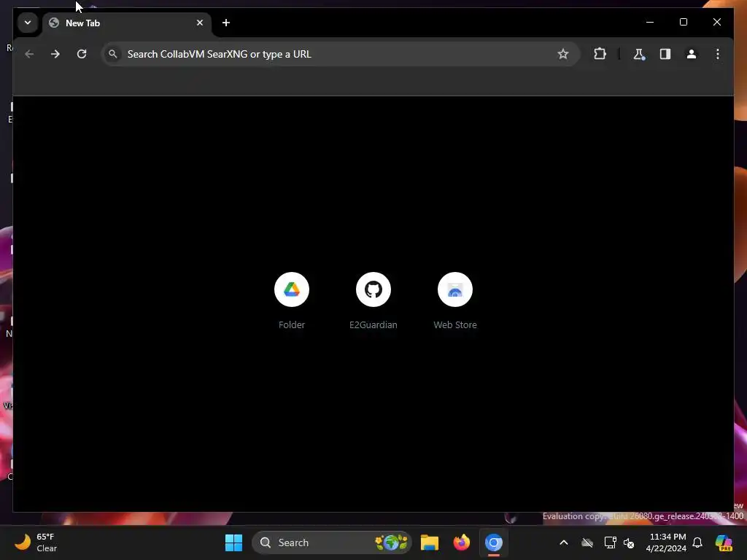The width and height of the screenshot is (747, 560).
Task: Select the New Tab tab
Action: (127, 23)
